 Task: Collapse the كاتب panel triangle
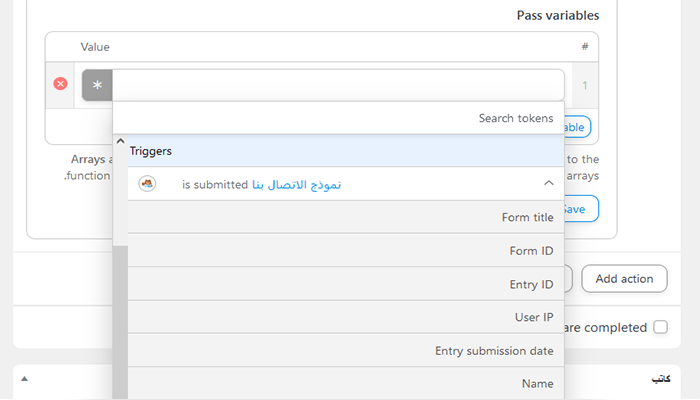coord(24,379)
